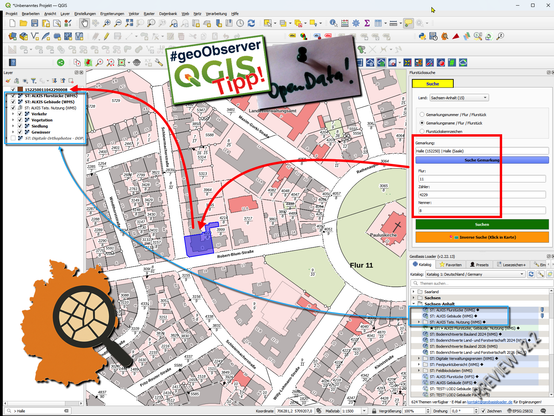Click into the Zähler input field
The width and height of the screenshot is (554, 416).
[x=482, y=195]
